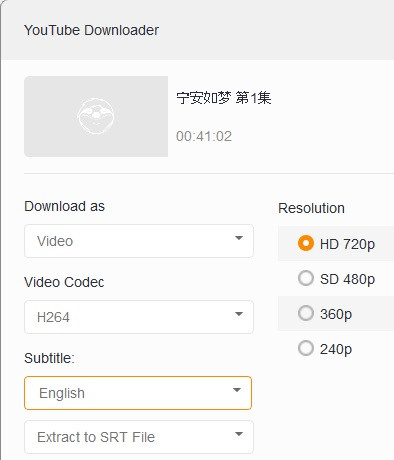Click the HD 720p label text
Image resolution: width=394 pixels, height=460 pixels.
click(347, 244)
